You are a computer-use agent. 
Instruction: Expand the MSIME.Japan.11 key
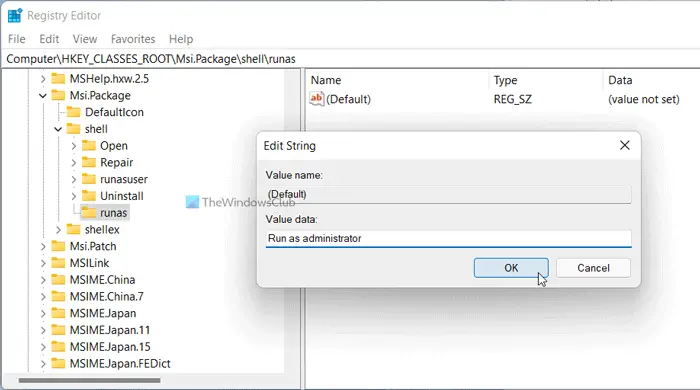43,330
